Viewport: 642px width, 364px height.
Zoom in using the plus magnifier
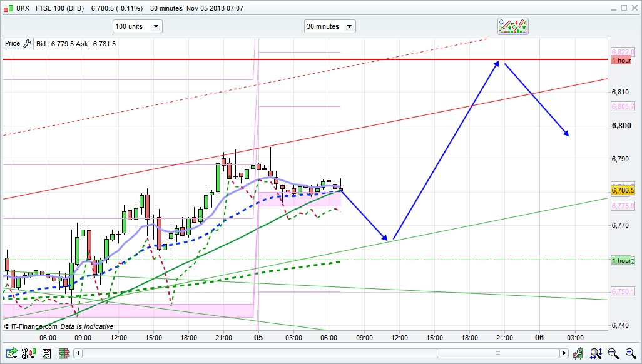tap(629, 353)
